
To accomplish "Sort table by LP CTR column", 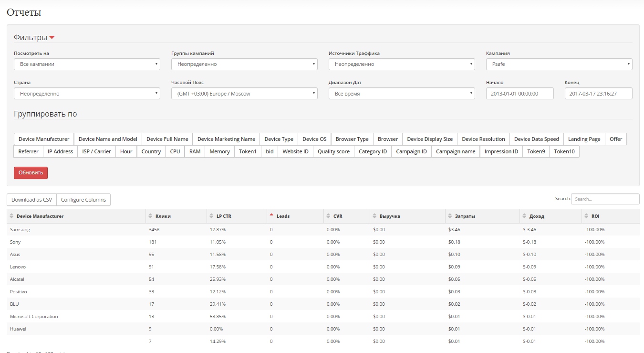I will [x=237, y=216].
